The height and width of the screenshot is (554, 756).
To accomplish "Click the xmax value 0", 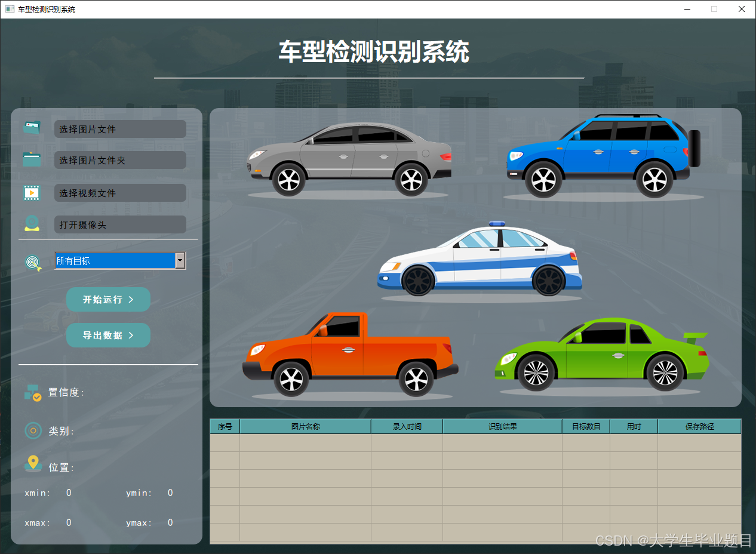I will [x=69, y=522].
